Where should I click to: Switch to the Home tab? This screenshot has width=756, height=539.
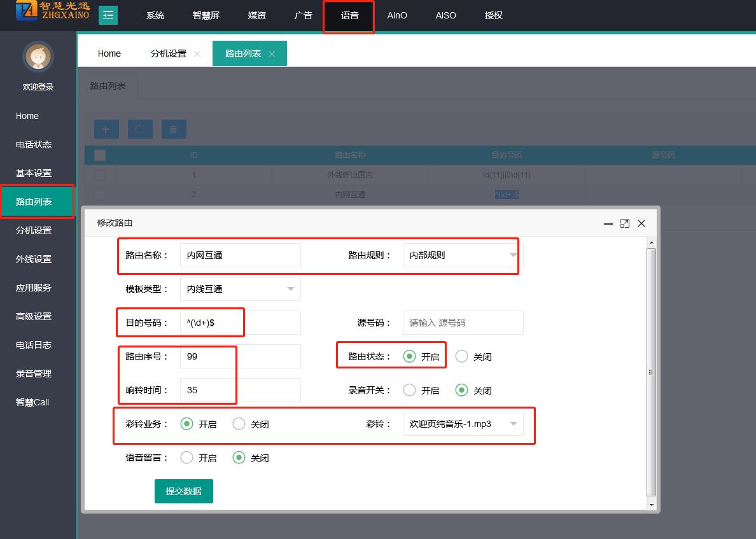coord(109,53)
